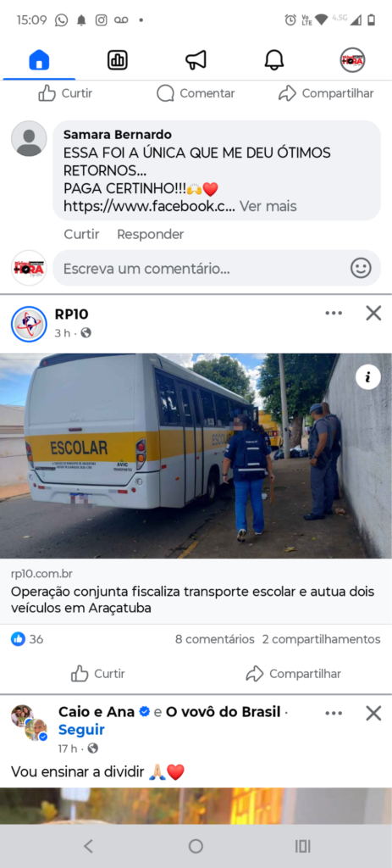
Task: Tap the info icon on school bus image
Action: 367,377
